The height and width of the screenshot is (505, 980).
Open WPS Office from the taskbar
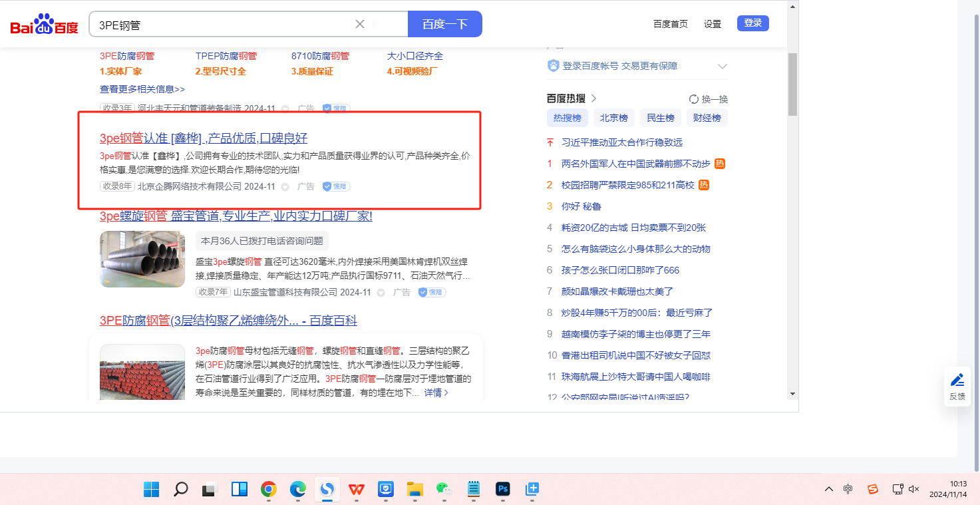click(x=357, y=490)
